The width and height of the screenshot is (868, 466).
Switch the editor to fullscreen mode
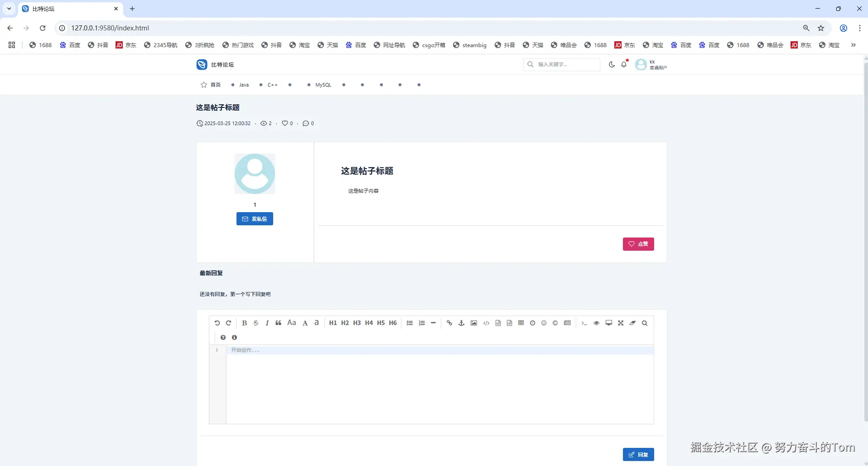point(621,323)
